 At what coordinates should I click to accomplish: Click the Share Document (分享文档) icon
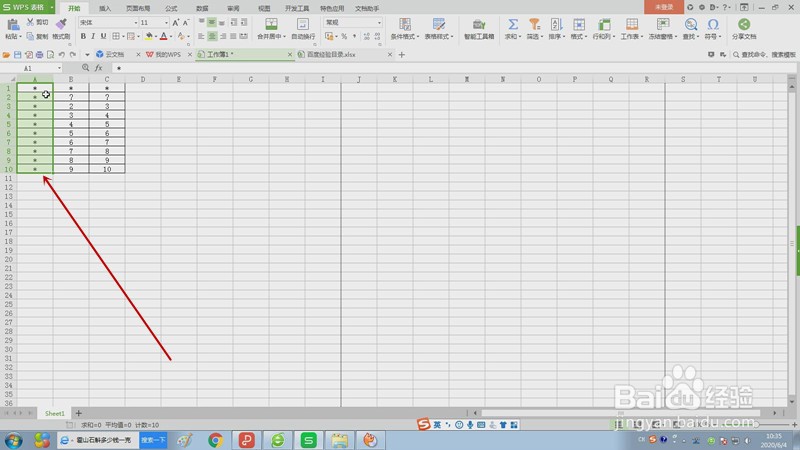tap(744, 24)
